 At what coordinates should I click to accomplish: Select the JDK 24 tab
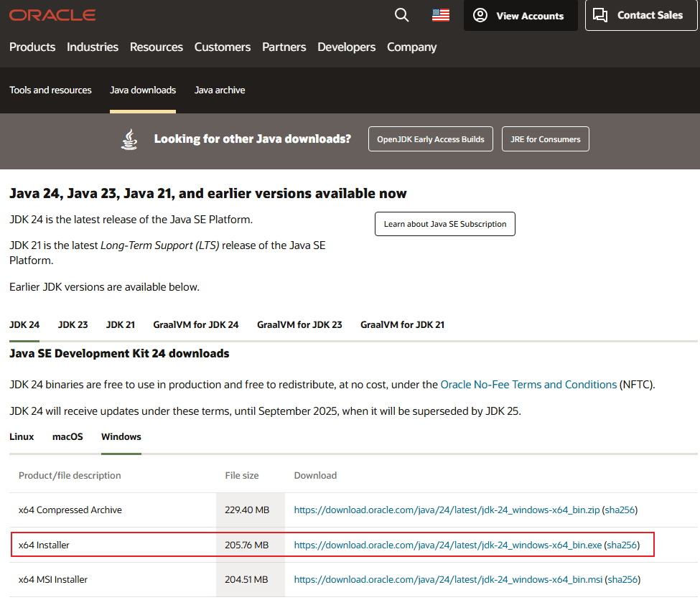pos(24,324)
